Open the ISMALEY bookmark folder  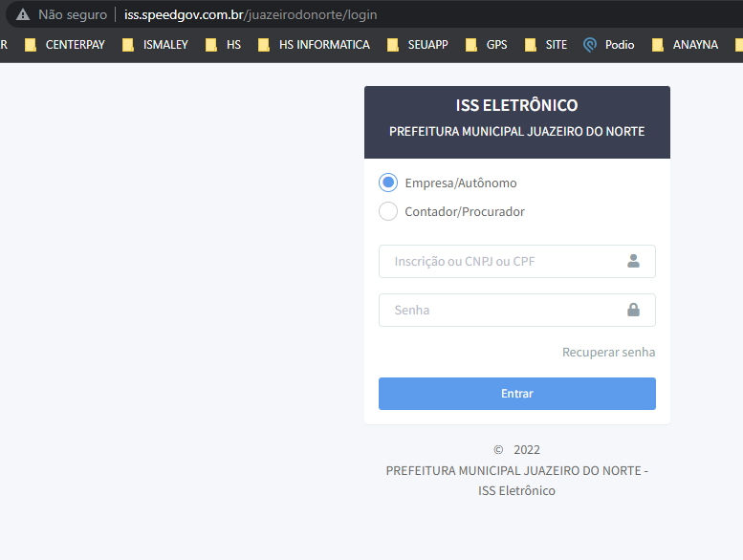pyautogui.click(x=155, y=45)
